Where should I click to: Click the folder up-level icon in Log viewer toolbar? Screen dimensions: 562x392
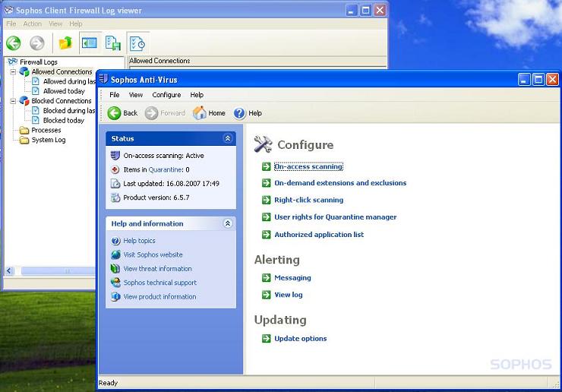pos(65,43)
